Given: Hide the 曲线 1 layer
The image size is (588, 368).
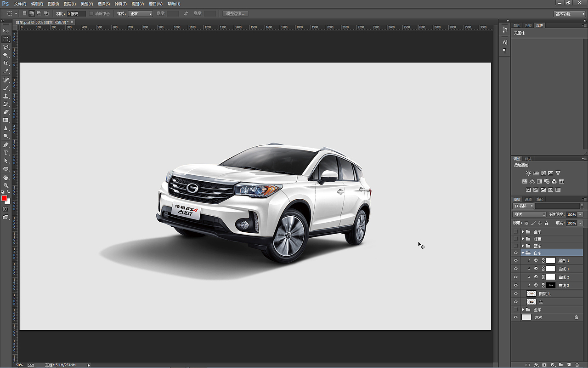Looking at the screenshot, I should 515,269.
